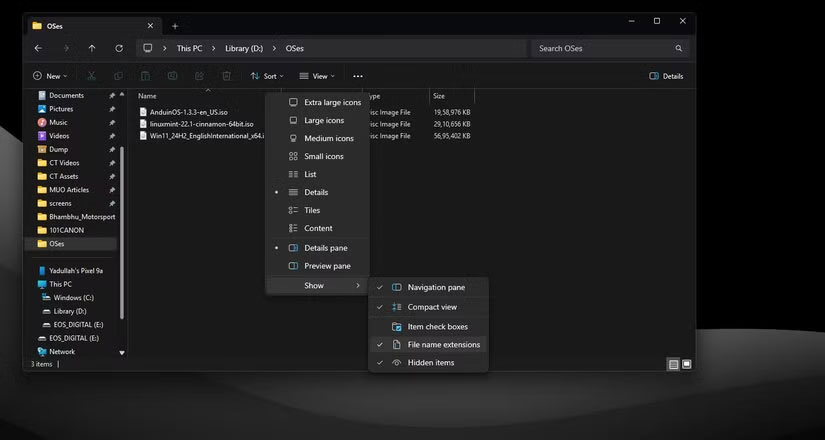This screenshot has height=440, width=825.
Task: Toggle Hidden items visibility
Action: (x=430, y=363)
